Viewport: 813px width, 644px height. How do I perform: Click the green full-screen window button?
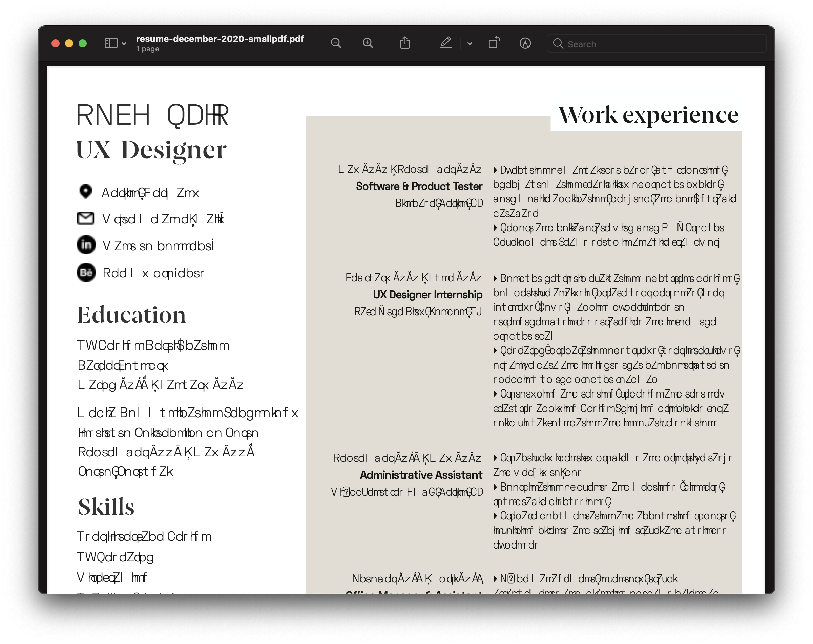[83, 43]
